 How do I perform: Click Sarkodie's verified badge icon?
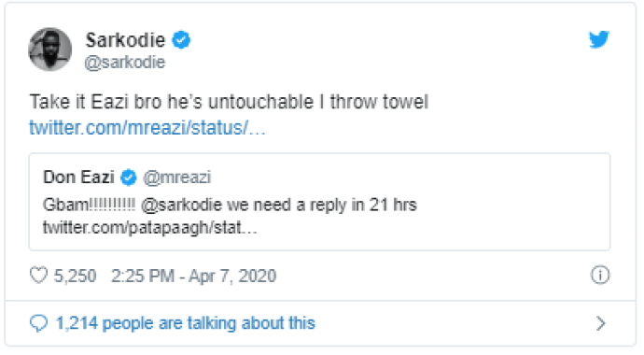pos(181,40)
